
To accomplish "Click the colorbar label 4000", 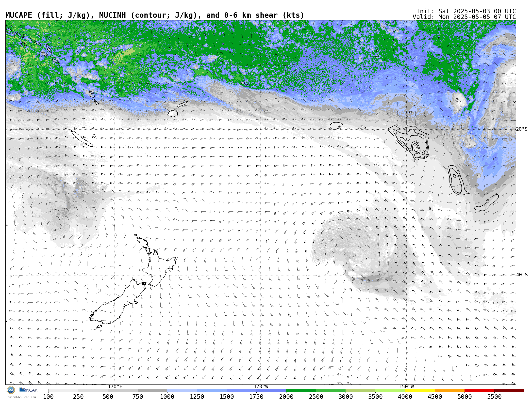I will pyautogui.click(x=405, y=397).
